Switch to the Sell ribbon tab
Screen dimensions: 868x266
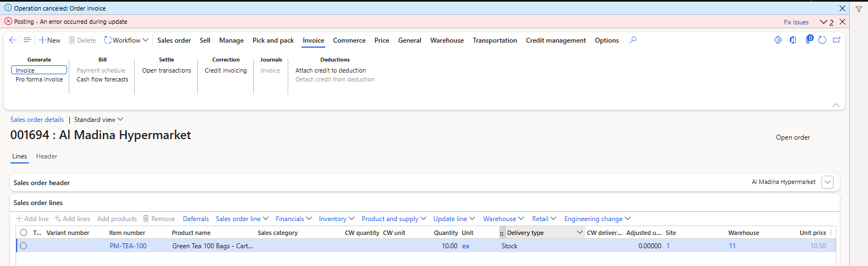pos(205,40)
